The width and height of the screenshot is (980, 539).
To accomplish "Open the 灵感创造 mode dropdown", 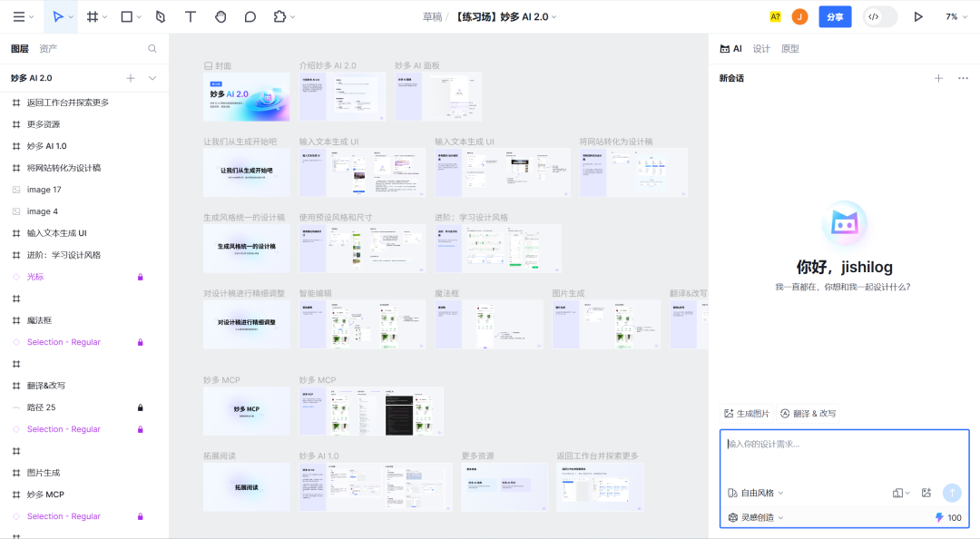I will 755,517.
